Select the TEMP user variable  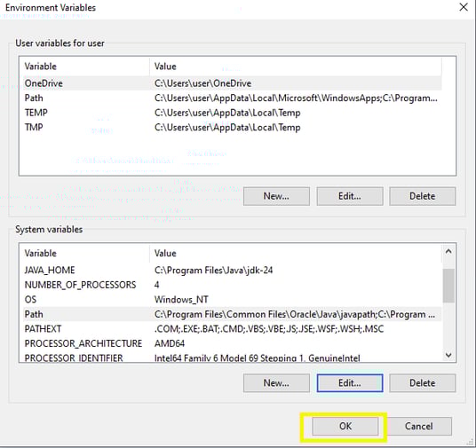233,113
